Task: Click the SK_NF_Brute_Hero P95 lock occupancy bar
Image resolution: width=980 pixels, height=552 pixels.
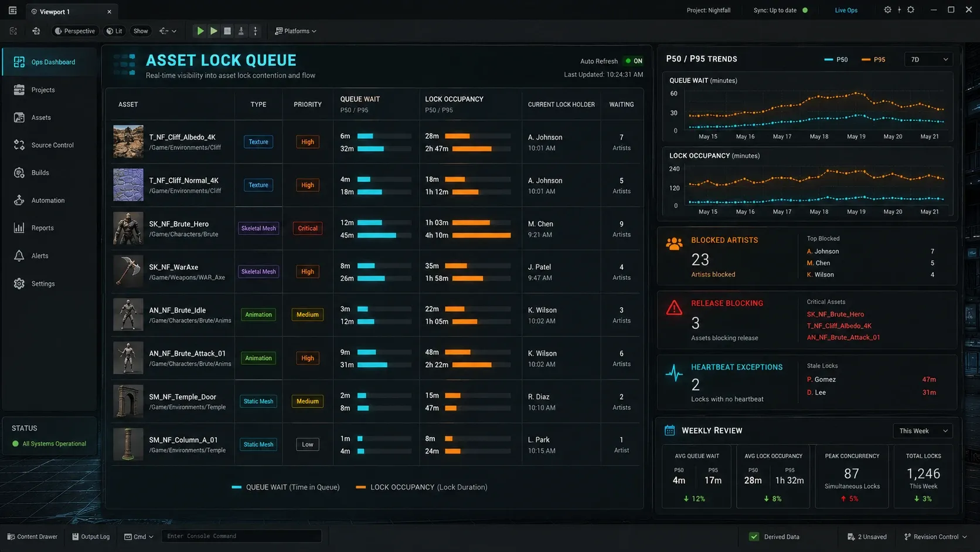Action: coord(481,235)
